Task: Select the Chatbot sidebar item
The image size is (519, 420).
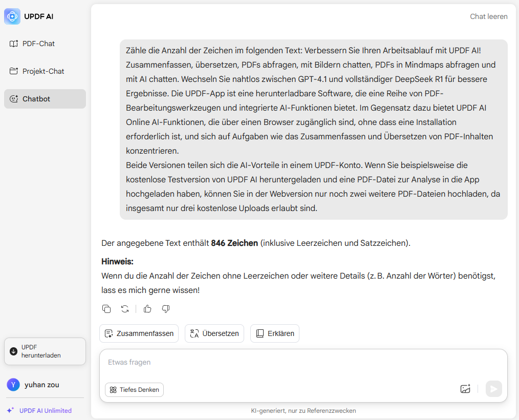Action: click(45, 99)
